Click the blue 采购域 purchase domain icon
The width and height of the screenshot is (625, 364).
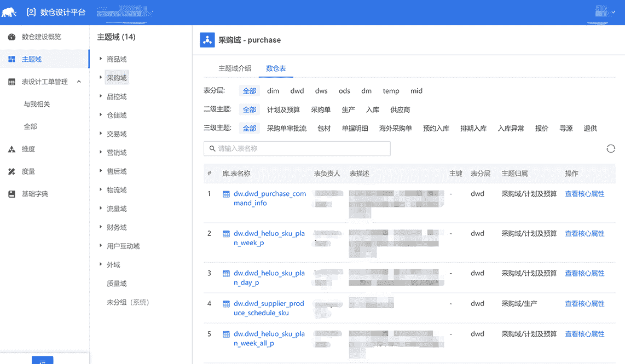(207, 40)
